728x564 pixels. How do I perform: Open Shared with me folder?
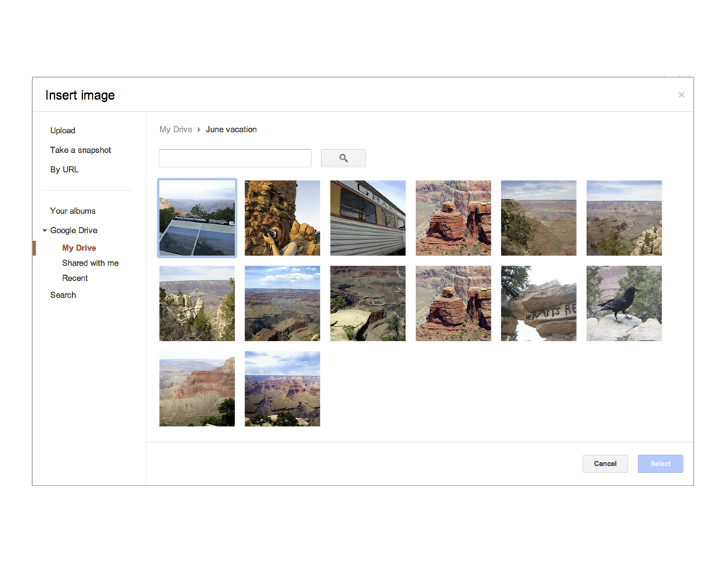pos(90,263)
